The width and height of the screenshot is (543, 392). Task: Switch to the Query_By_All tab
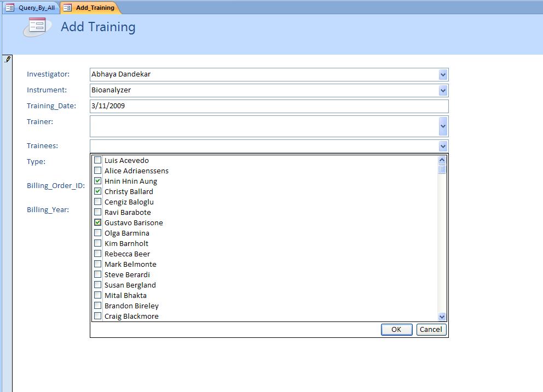point(31,8)
